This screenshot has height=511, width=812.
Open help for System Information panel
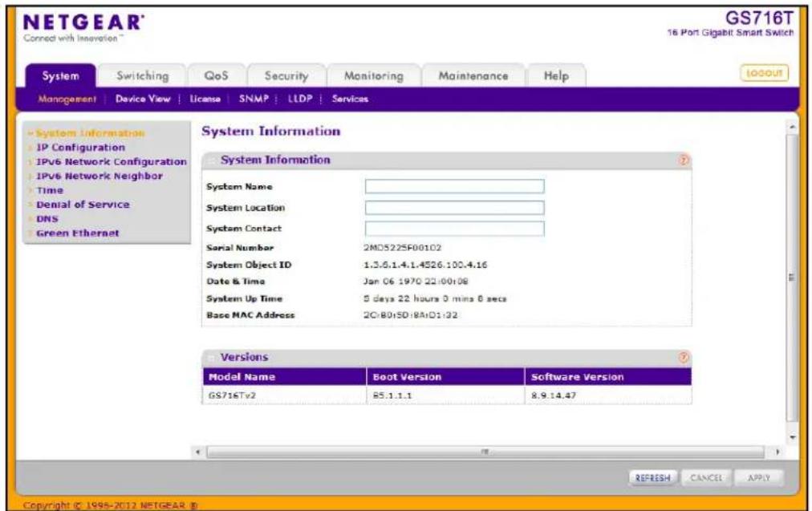click(x=684, y=160)
